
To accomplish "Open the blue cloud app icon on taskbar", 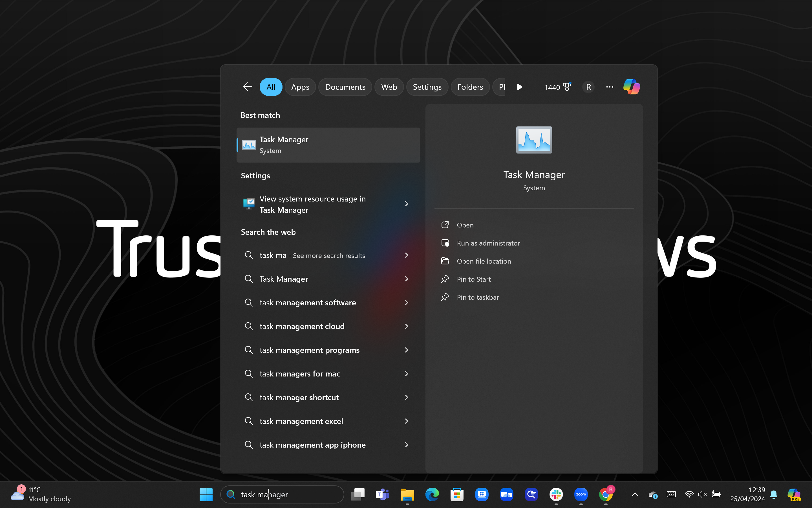I will (x=506, y=494).
